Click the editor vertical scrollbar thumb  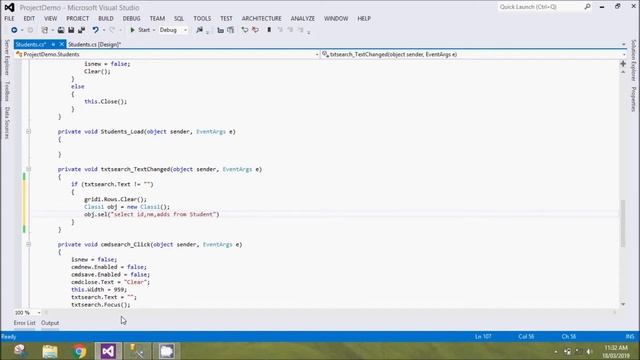point(623,223)
